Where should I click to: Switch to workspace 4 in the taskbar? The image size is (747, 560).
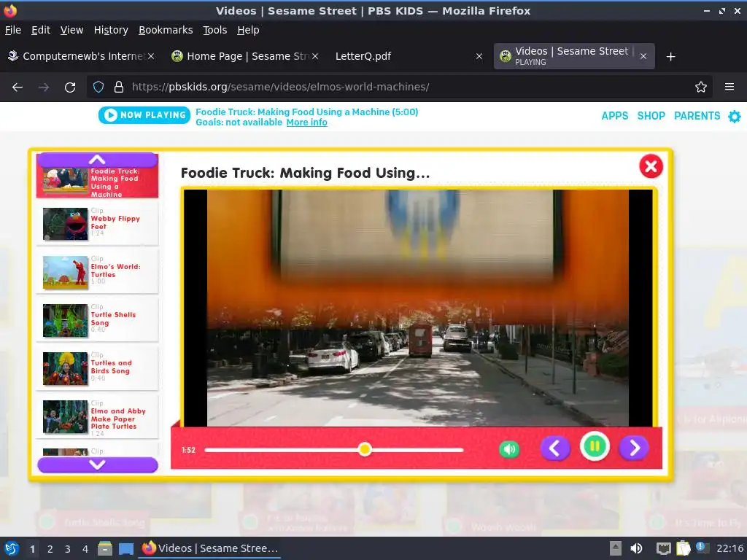click(85, 549)
